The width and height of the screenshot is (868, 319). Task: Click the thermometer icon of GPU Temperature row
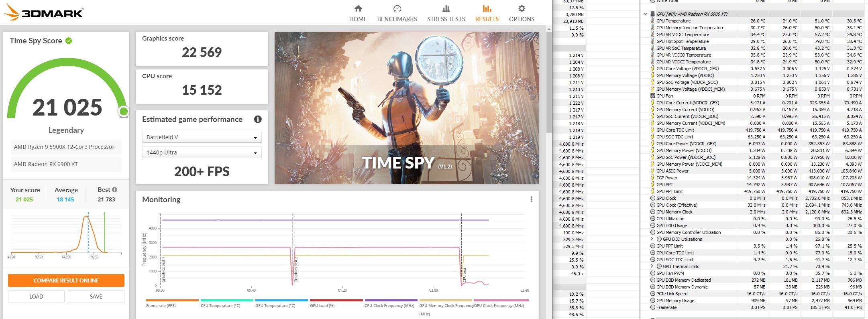pos(652,21)
